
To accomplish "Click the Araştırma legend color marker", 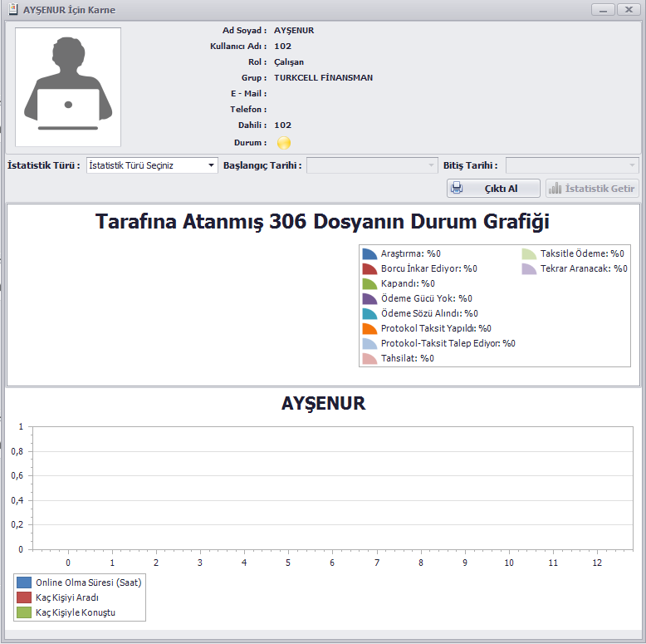I will tap(369, 253).
